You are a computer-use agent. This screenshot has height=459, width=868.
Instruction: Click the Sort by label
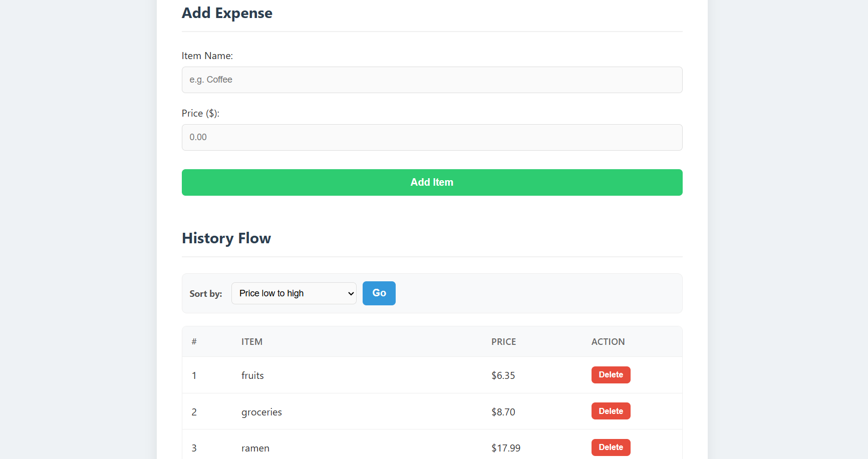205,293
